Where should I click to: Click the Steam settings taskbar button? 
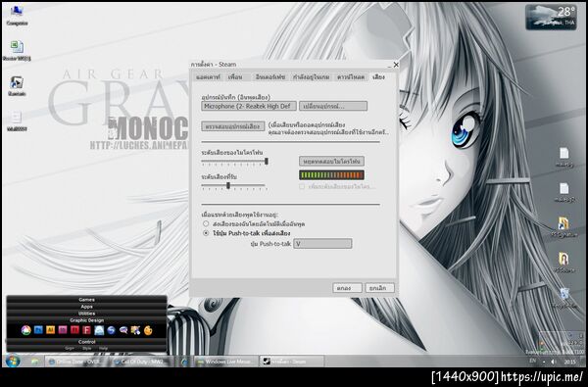coord(292,362)
